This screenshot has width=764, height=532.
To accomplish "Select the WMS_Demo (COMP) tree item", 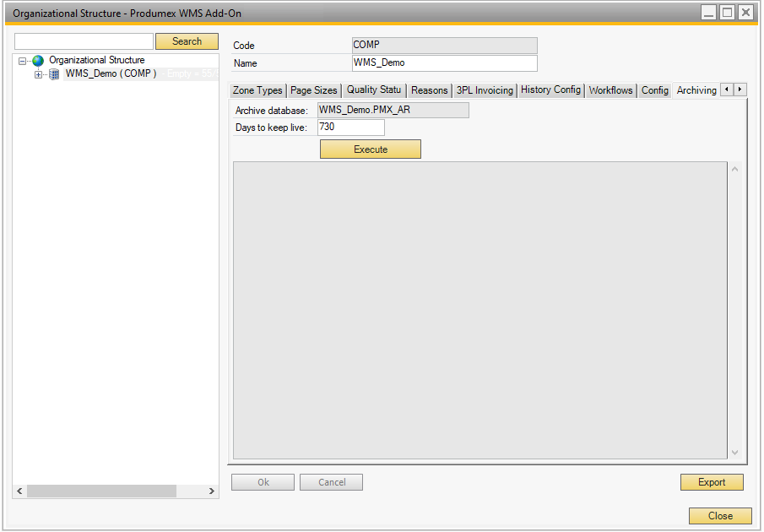I will [x=111, y=73].
